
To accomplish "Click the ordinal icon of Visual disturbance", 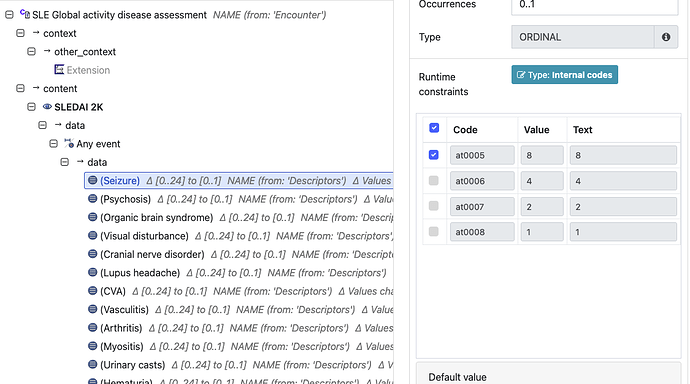I will (x=92, y=235).
